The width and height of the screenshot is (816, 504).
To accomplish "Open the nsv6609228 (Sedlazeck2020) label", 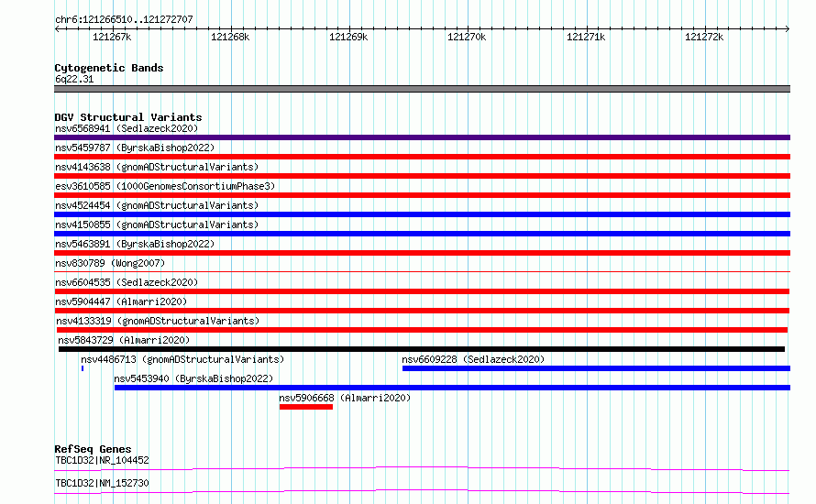I will [x=473, y=359].
